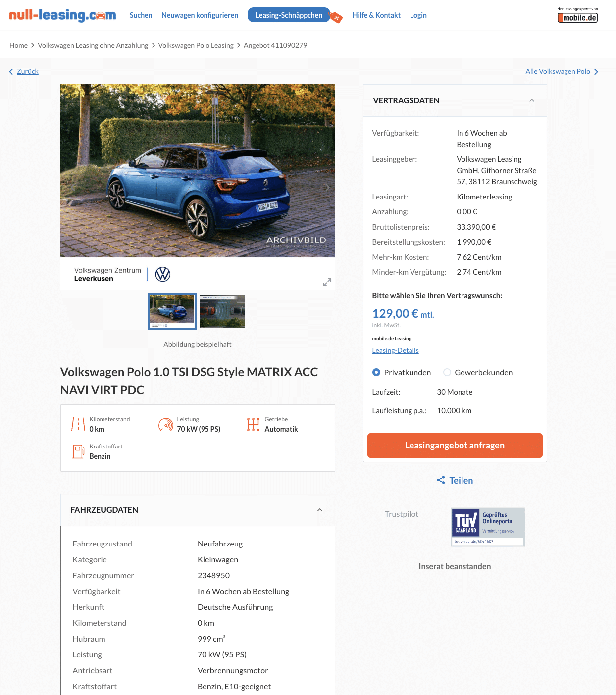Click the Volkswagen logo under the photo
The image size is (616, 695).
163,274
